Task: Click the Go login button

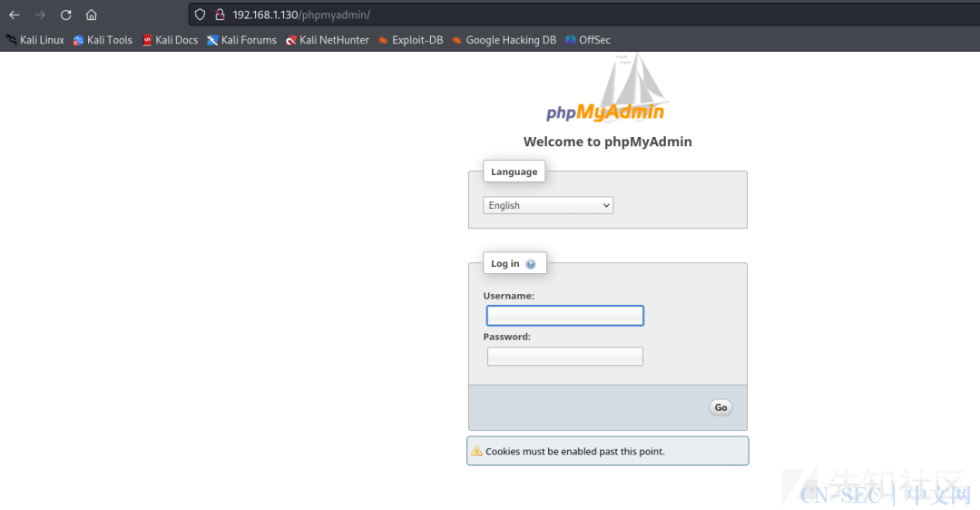Action: 720,407
